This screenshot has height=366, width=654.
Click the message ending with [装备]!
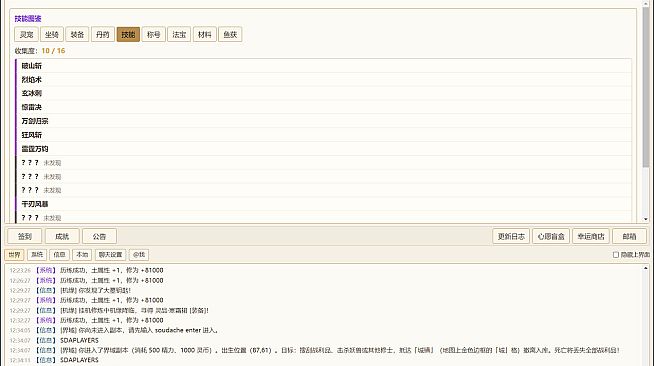[x=109, y=311]
